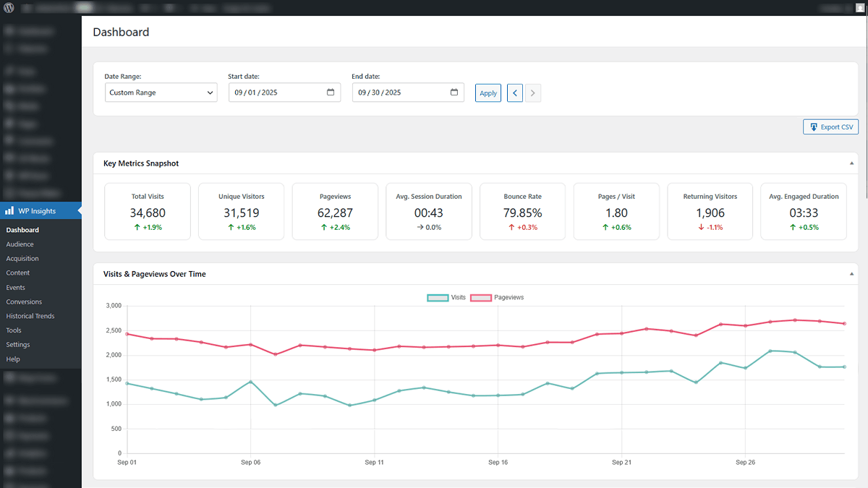868x488 pixels.
Task: Collapse the Visits & Pageviews chart panel
Action: click(x=851, y=273)
